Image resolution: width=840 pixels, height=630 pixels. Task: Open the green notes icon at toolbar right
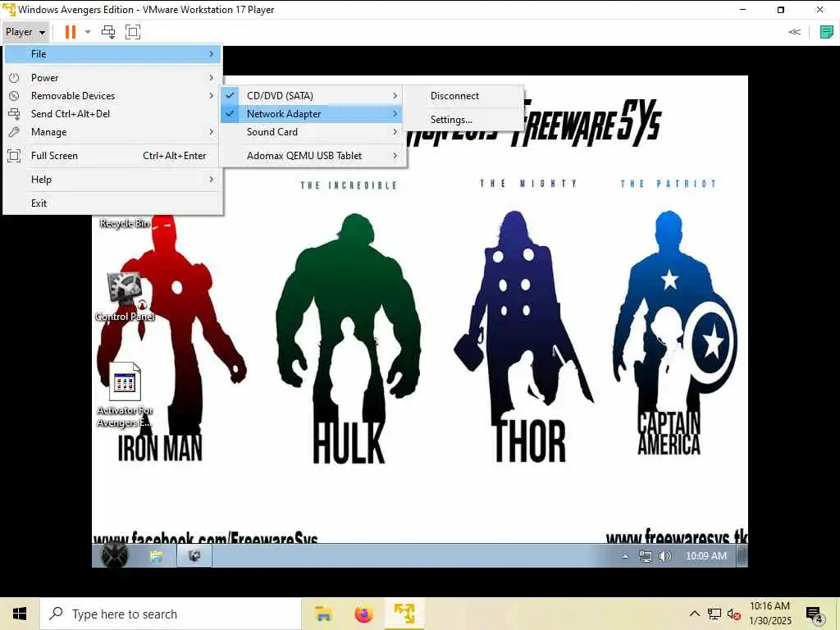click(x=827, y=32)
